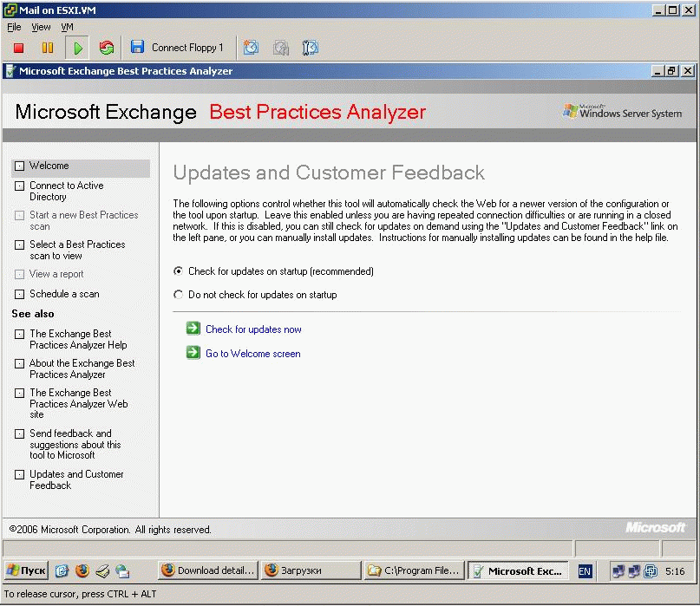Click bullet box beside Schedule a scan
700x606 pixels.
[19, 294]
